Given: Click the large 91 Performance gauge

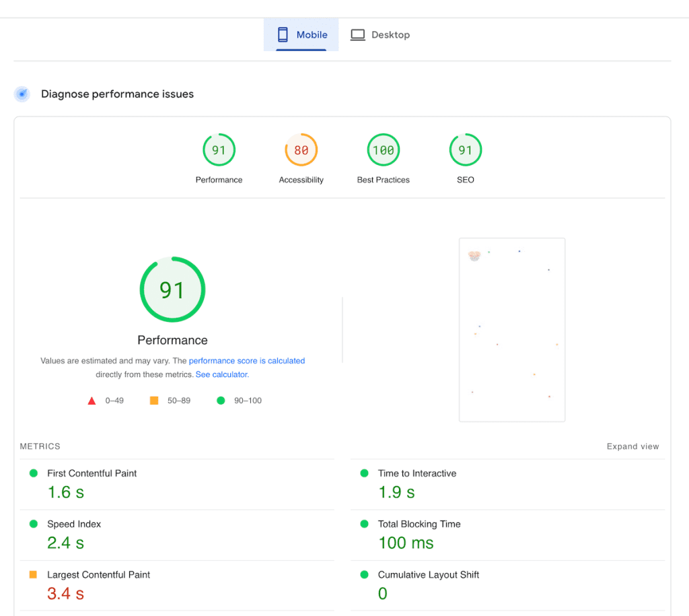Looking at the screenshot, I should pyautogui.click(x=172, y=289).
